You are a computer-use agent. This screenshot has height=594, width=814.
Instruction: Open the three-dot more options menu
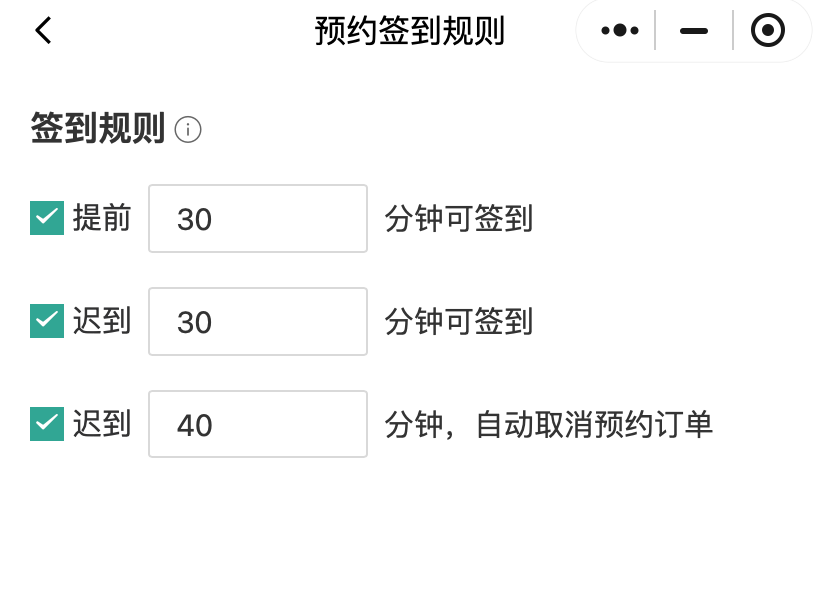click(x=619, y=31)
